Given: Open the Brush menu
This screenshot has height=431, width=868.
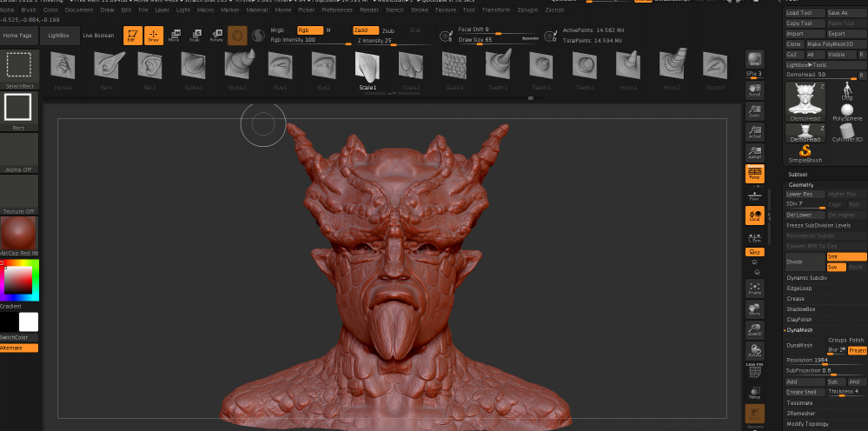Looking at the screenshot, I should [x=28, y=10].
